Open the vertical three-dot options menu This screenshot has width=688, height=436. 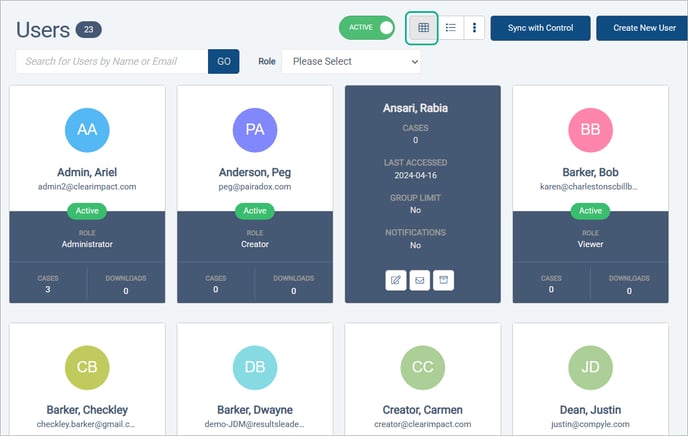474,28
